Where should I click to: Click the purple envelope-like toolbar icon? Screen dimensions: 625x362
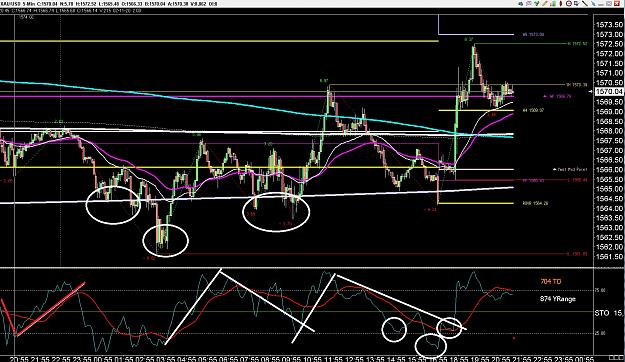529,4
